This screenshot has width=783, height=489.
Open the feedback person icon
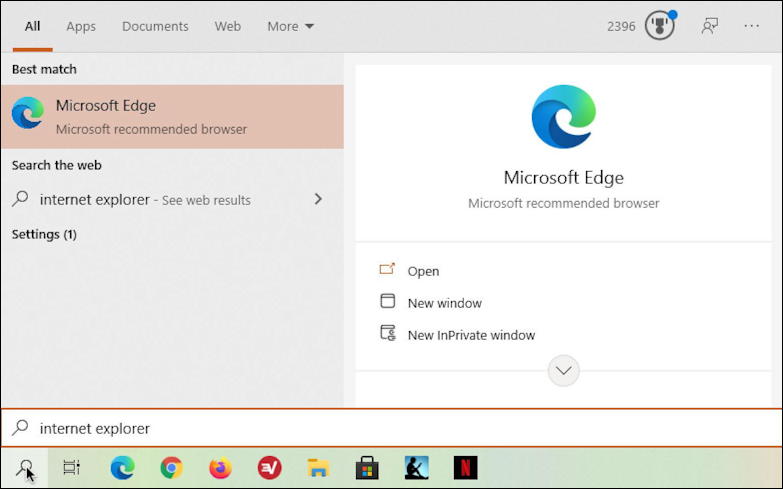[710, 26]
